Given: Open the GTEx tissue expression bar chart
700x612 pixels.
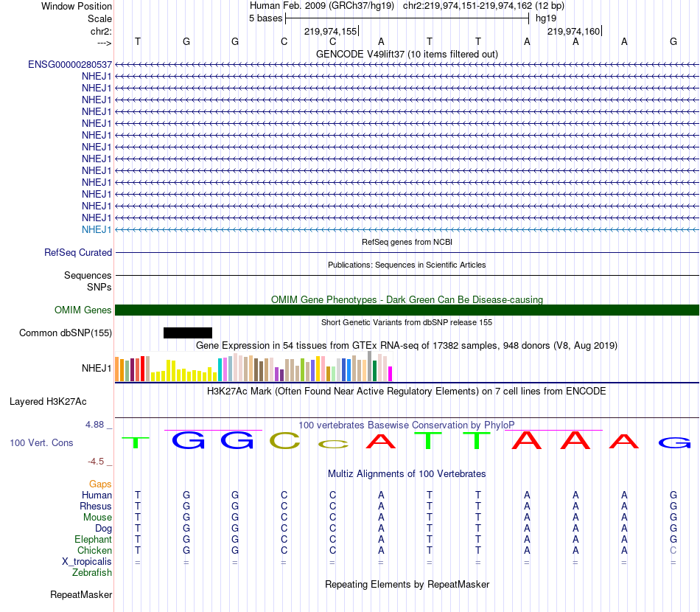Looking at the screenshot, I should coord(253,366).
